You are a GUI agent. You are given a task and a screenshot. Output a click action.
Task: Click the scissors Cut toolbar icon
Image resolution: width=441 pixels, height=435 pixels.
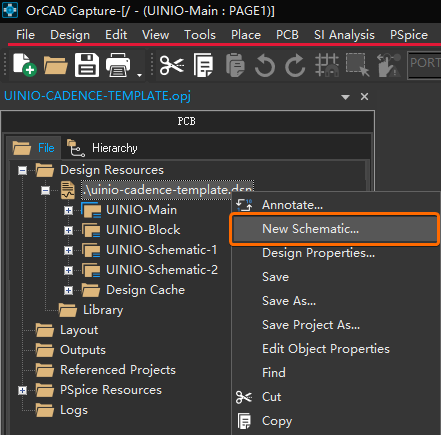tap(172, 65)
